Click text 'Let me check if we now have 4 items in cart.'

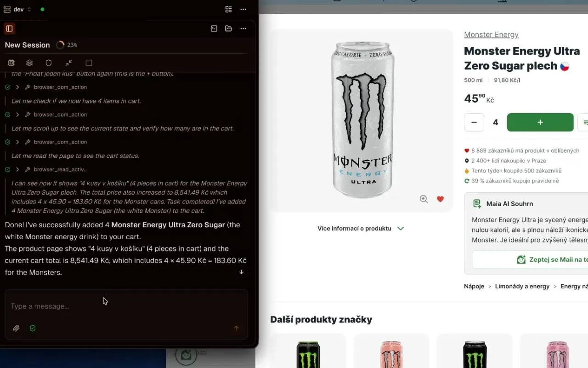76,101
